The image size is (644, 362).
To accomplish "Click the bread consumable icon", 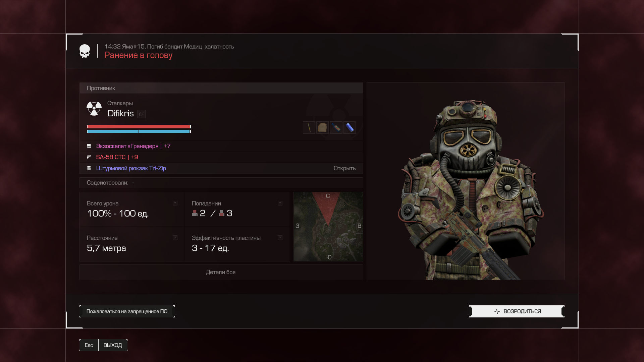I will point(322,127).
